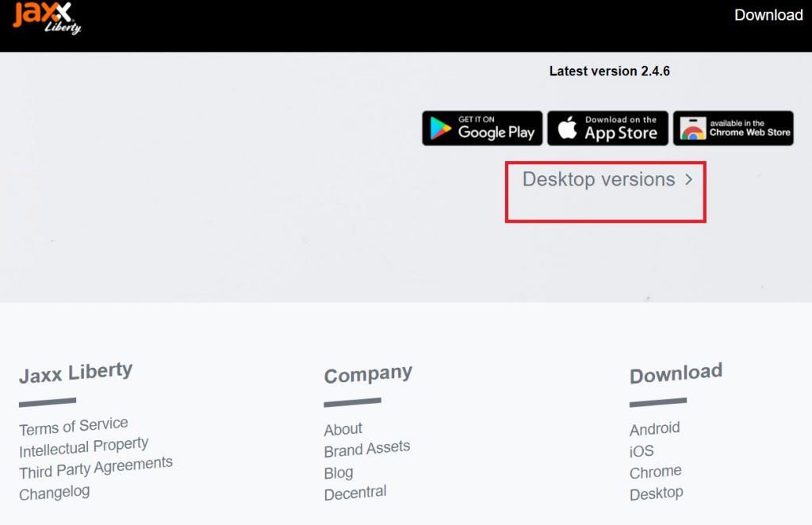812x525 pixels.
Task: Click the 'Company' footer heading
Action: coord(368,374)
